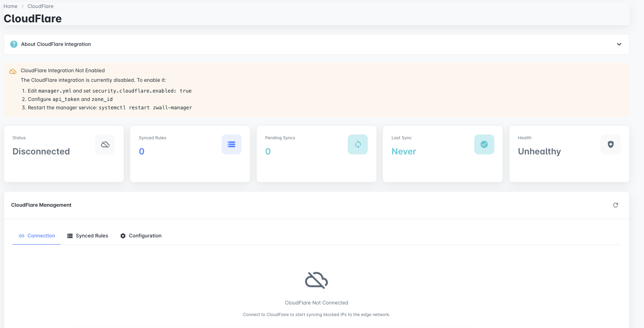This screenshot has height=328, width=644.
Task: Click the Pending Syncs count value 0
Action: (x=268, y=152)
